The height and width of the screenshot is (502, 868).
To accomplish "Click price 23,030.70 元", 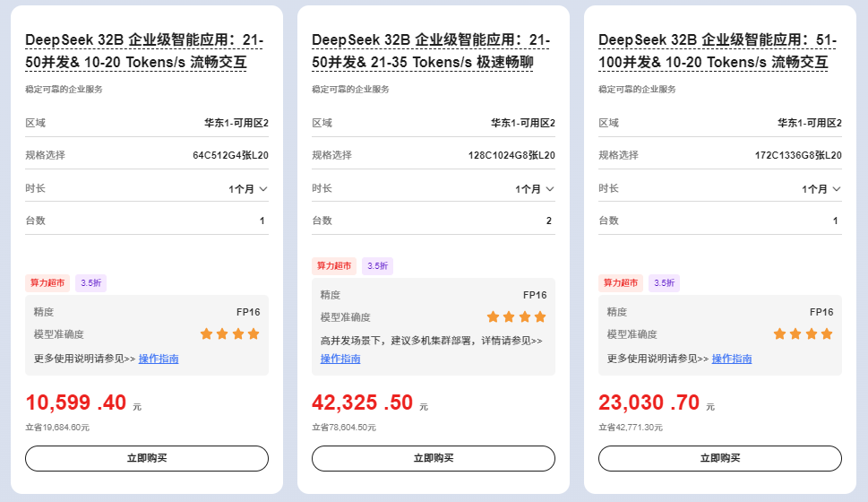I will click(x=657, y=402).
